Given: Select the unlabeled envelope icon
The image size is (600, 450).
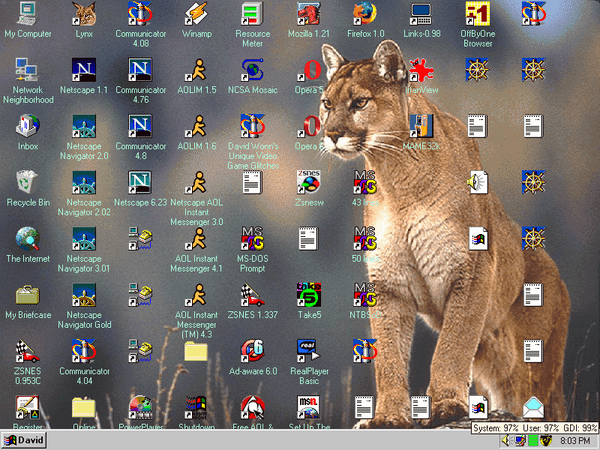Looking at the screenshot, I should click(533, 408).
